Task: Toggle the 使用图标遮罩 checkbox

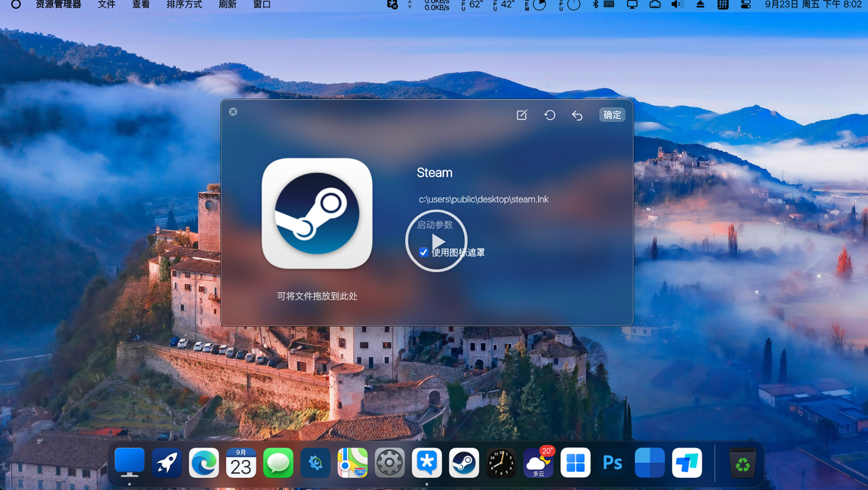Action: 424,252
